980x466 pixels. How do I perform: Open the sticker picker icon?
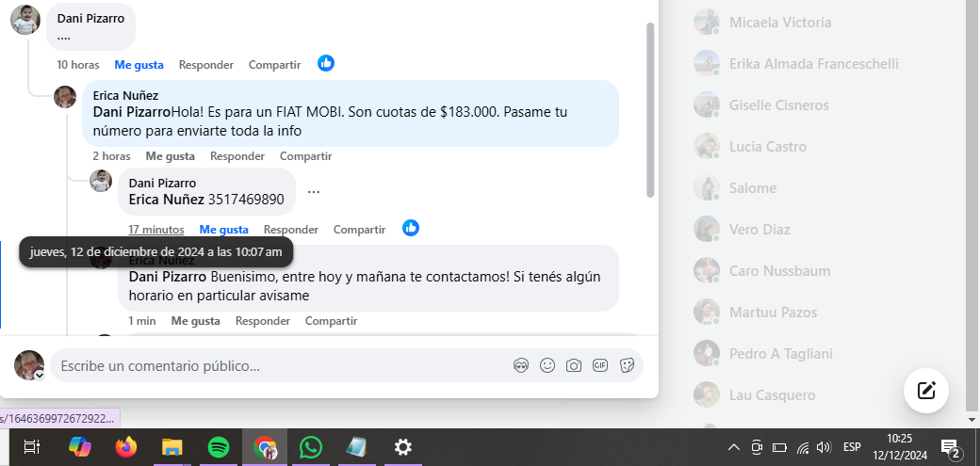(627, 365)
